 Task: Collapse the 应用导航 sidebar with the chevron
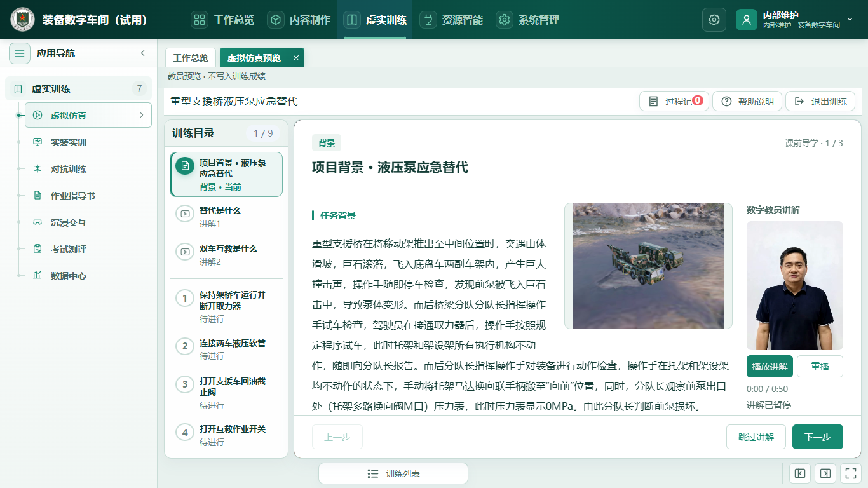pyautogui.click(x=143, y=53)
